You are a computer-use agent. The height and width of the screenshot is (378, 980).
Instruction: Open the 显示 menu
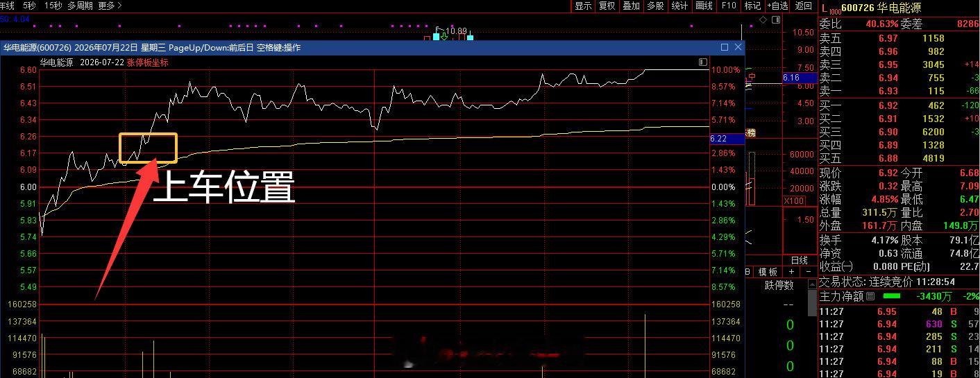click(x=583, y=6)
